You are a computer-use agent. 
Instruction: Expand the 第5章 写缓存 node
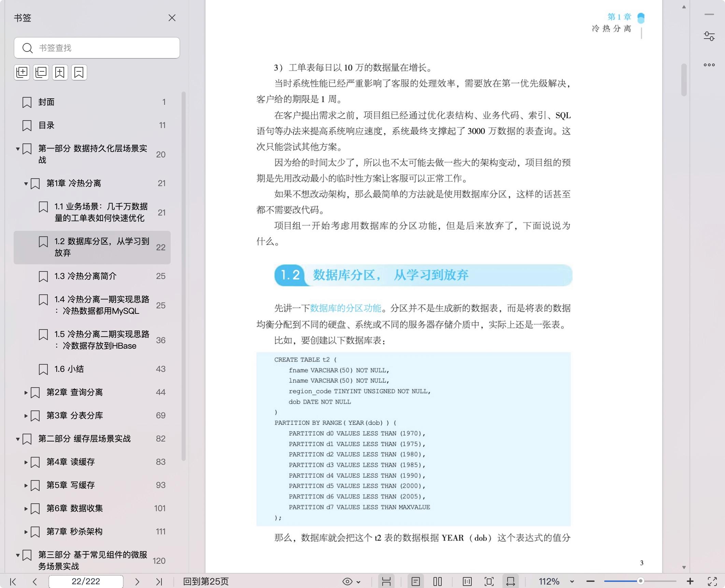(x=26, y=486)
